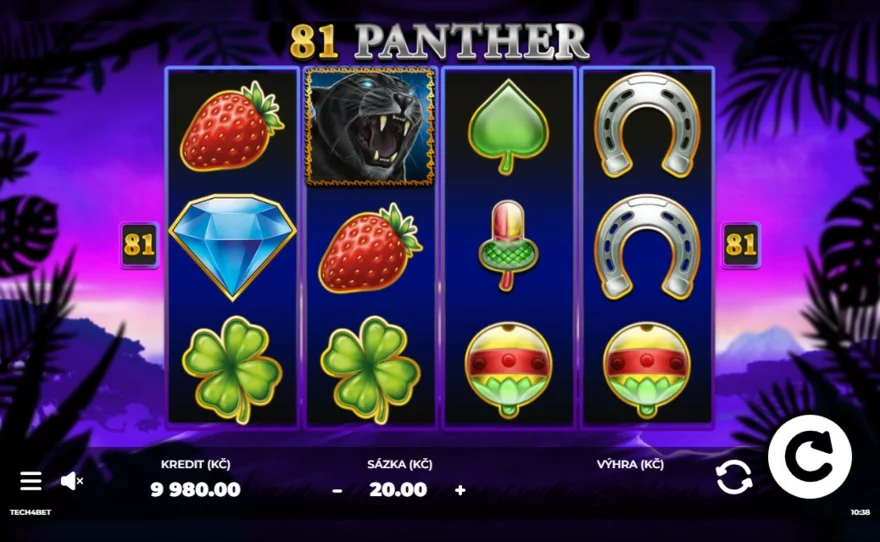Toggle the muted sound speaker icon

coord(72,481)
